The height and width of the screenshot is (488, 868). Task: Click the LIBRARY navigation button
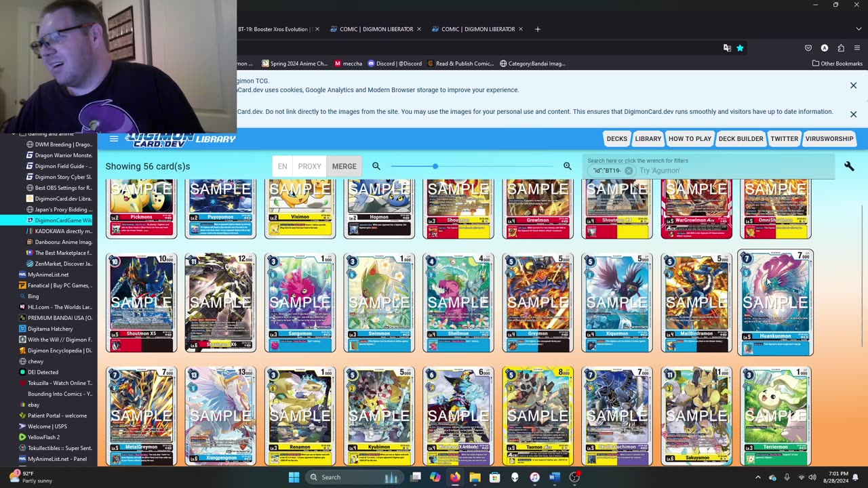(x=648, y=139)
